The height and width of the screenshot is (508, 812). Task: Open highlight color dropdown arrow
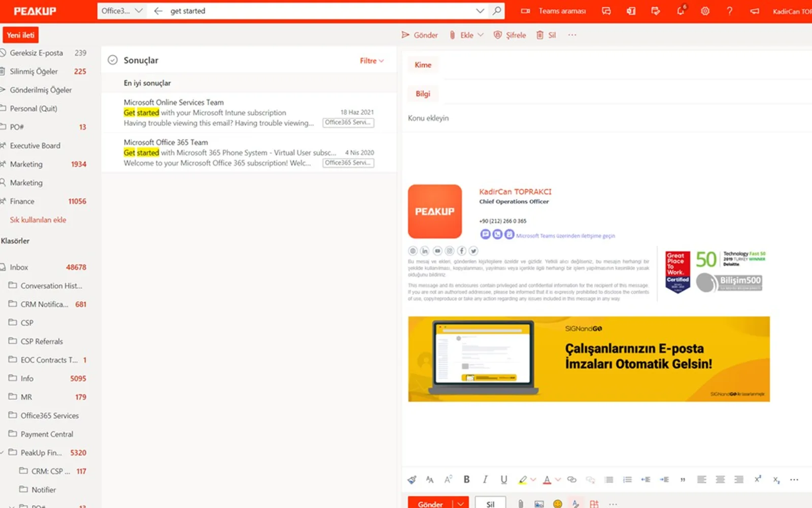[533, 480]
